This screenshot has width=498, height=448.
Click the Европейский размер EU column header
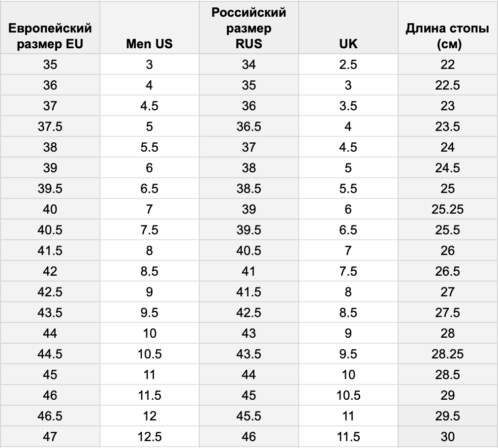(50, 28)
